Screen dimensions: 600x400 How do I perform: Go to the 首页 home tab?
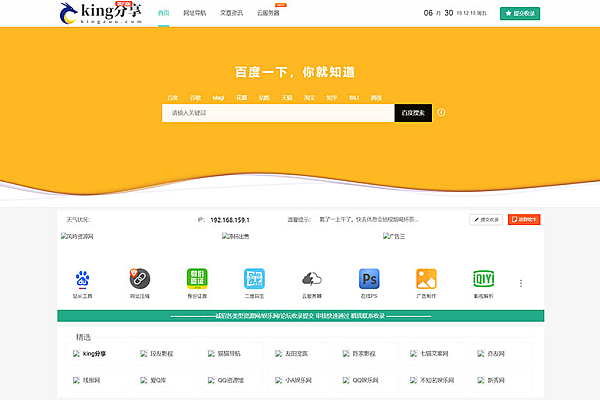pyautogui.click(x=164, y=13)
